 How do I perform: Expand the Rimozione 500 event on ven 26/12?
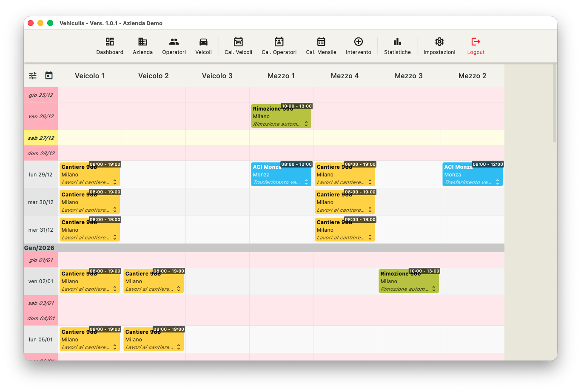(x=306, y=124)
